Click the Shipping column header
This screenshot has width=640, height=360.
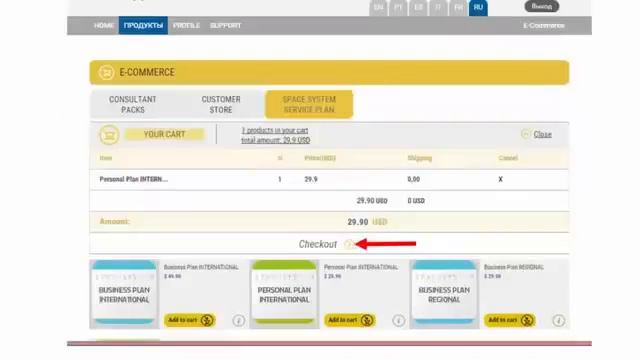pos(420,158)
